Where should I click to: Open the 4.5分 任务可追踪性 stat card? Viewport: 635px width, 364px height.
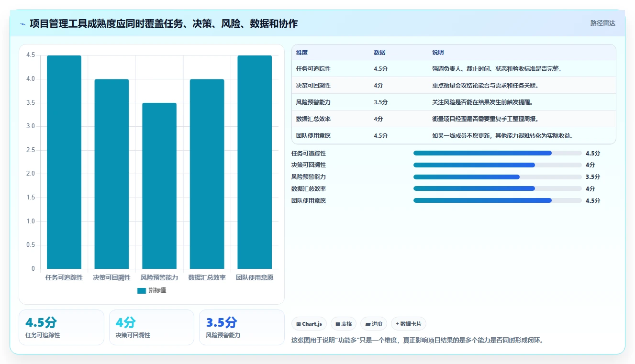[x=61, y=327]
